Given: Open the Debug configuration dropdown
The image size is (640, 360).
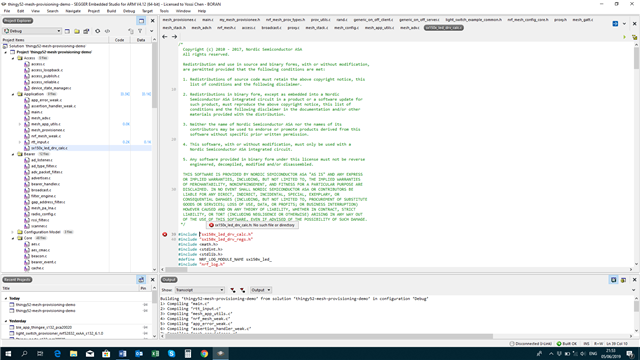Looking at the screenshot, I should pyautogui.click(x=32, y=31).
